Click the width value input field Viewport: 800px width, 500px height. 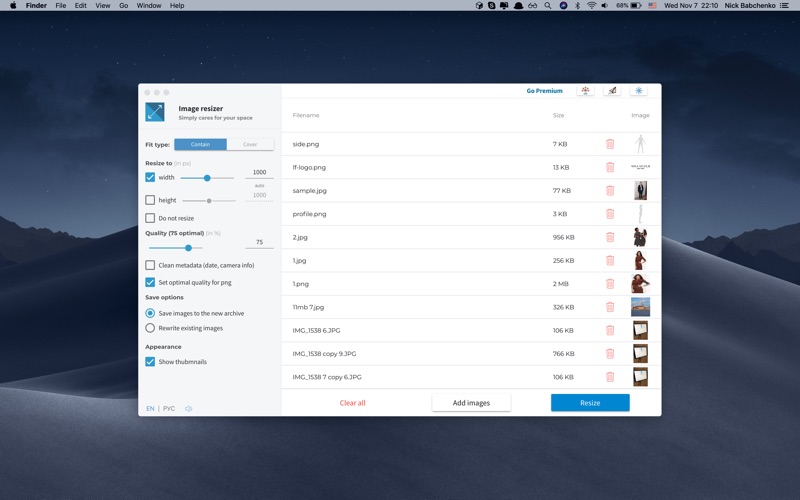[259, 172]
